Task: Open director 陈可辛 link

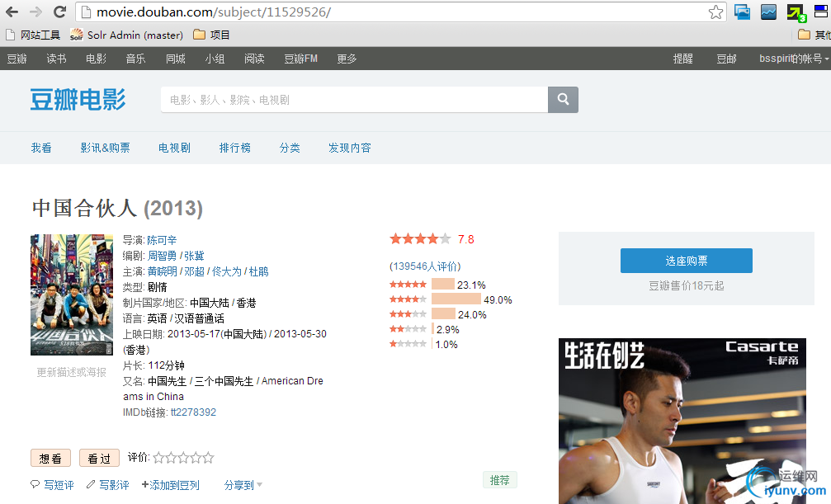Action: (162, 240)
